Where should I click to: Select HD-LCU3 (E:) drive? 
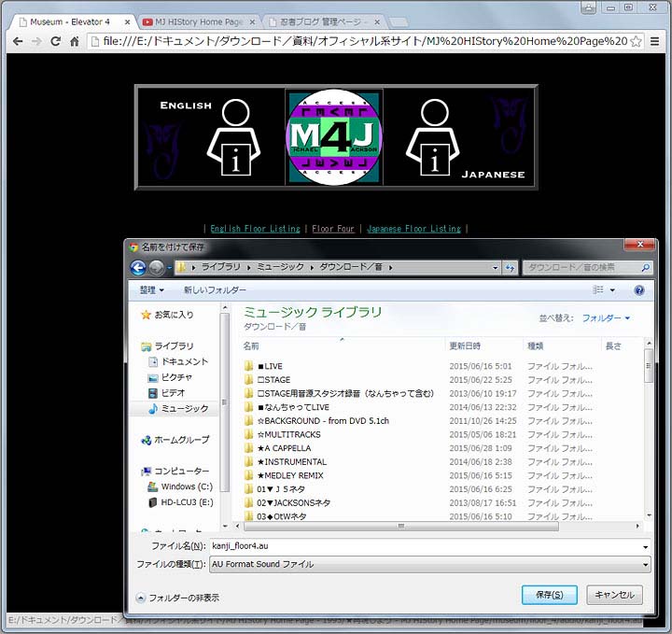click(x=180, y=502)
